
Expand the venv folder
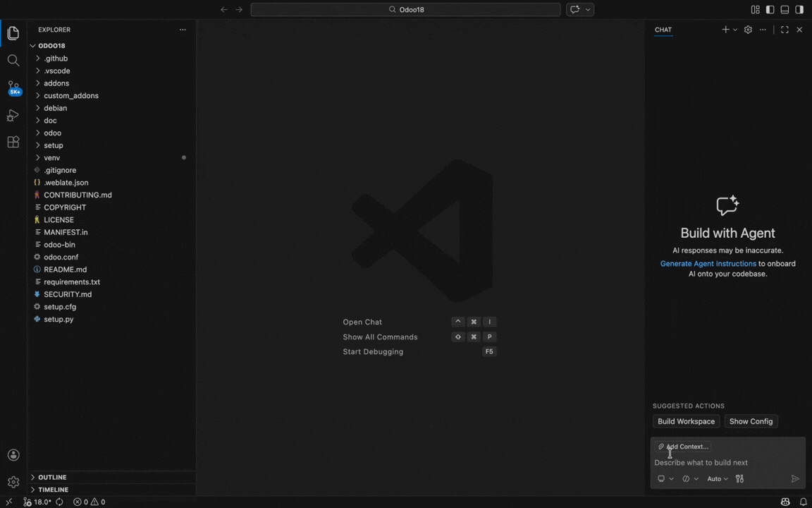click(x=112, y=157)
